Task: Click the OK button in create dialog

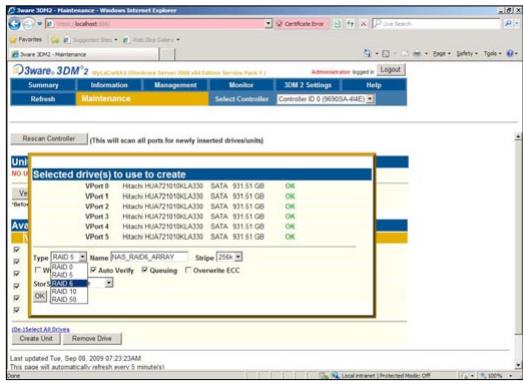Action: point(40,296)
